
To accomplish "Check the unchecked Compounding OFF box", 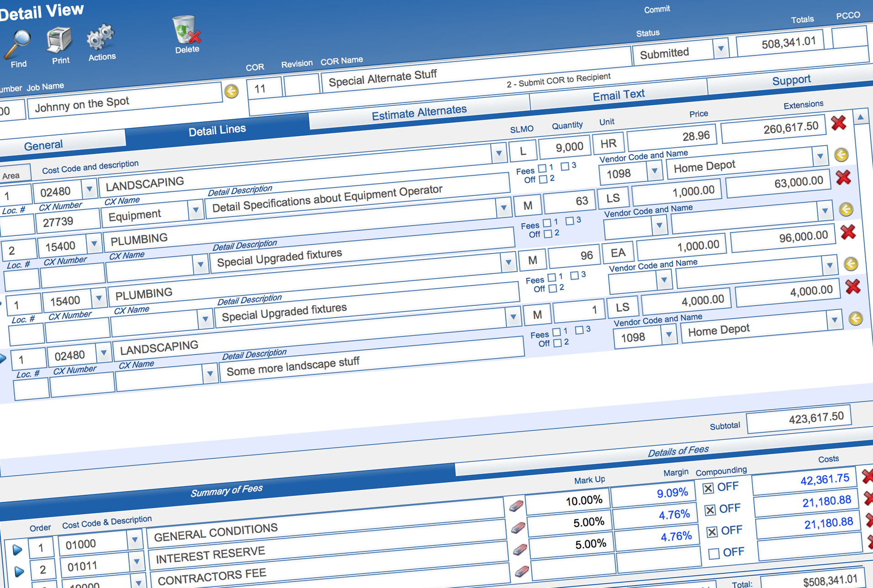I will coord(714,554).
